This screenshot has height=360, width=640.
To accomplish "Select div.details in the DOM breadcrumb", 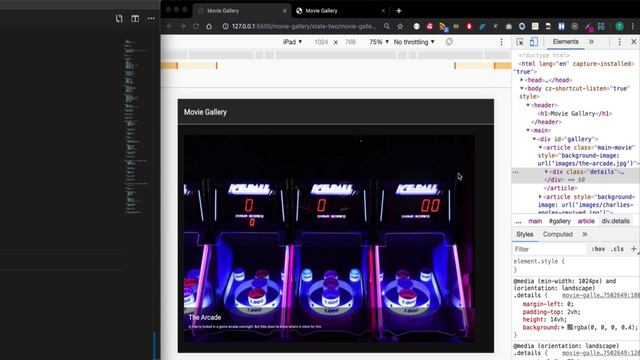I will point(615,221).
